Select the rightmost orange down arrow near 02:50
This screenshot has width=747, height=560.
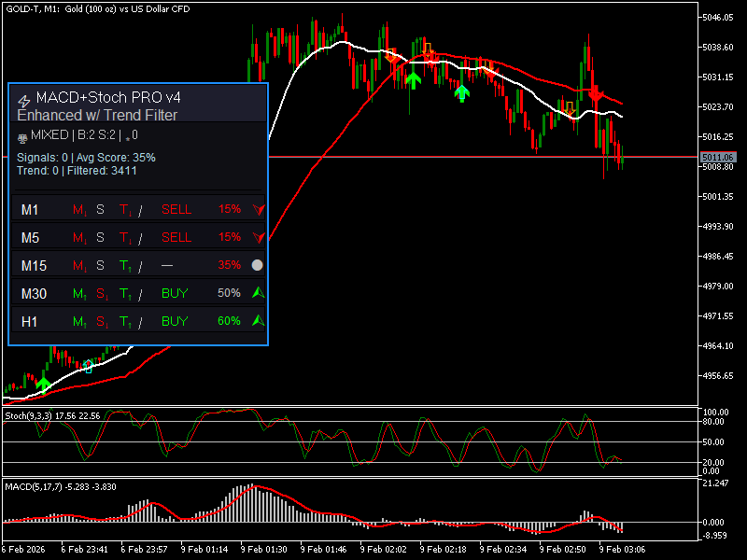click(570, 108)
